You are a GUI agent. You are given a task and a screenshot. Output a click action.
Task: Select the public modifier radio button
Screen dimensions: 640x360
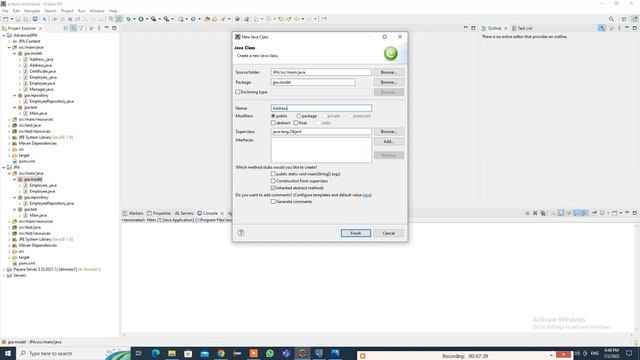click(x=273, y=116)
